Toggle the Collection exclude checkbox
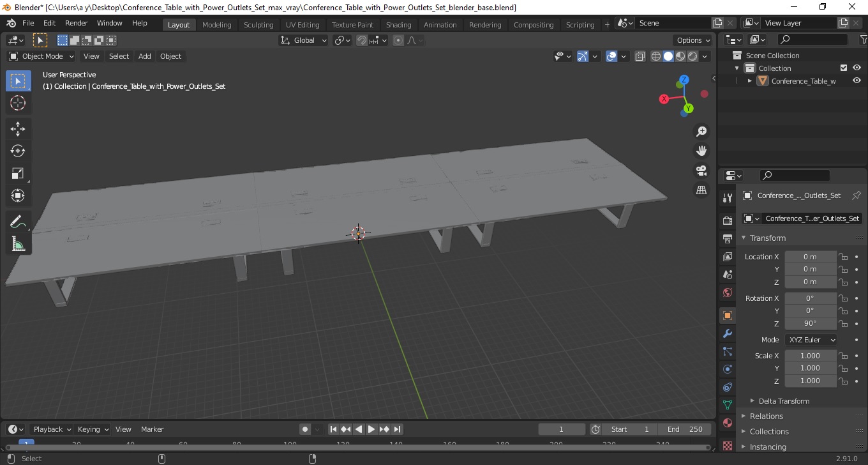Screen dimensions: 868x465 click(844, 68)
